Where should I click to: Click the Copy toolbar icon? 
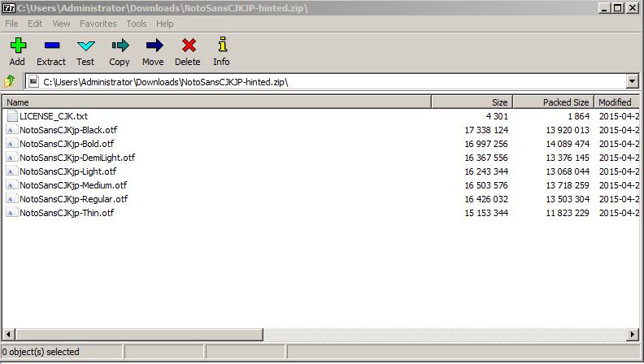click(120, 45)
